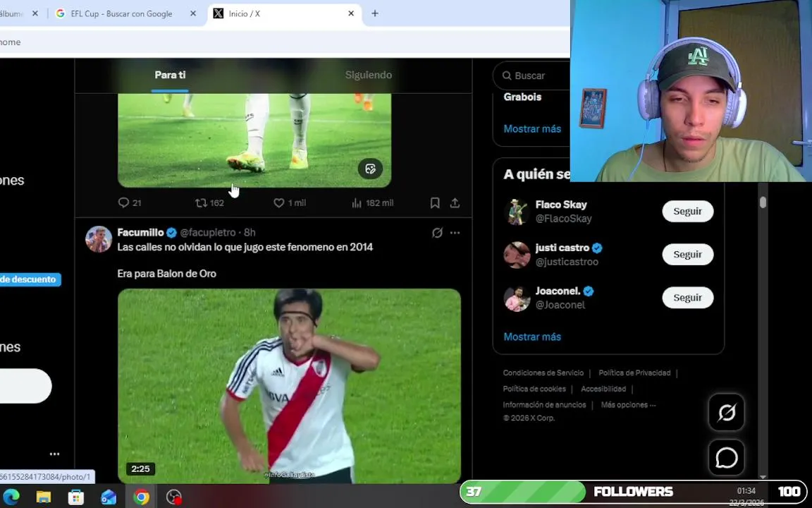Open Accesibilidad link

coord(603,389)
